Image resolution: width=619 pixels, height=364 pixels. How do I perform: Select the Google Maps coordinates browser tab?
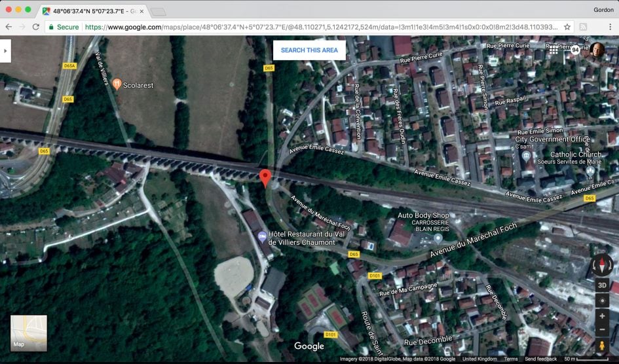tap(93, 11)
